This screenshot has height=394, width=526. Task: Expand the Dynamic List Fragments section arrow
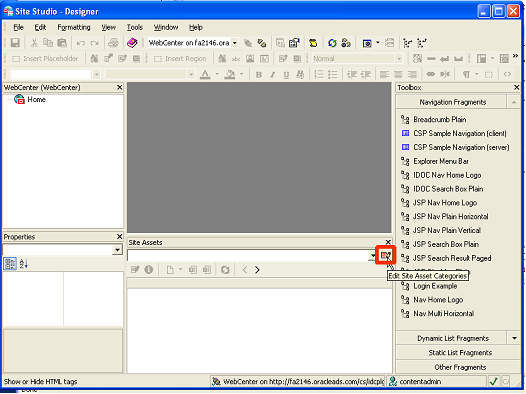click(x=514, y=338)
